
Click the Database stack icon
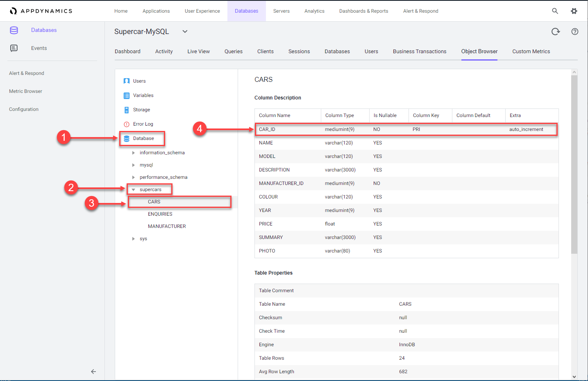point(127,138)
